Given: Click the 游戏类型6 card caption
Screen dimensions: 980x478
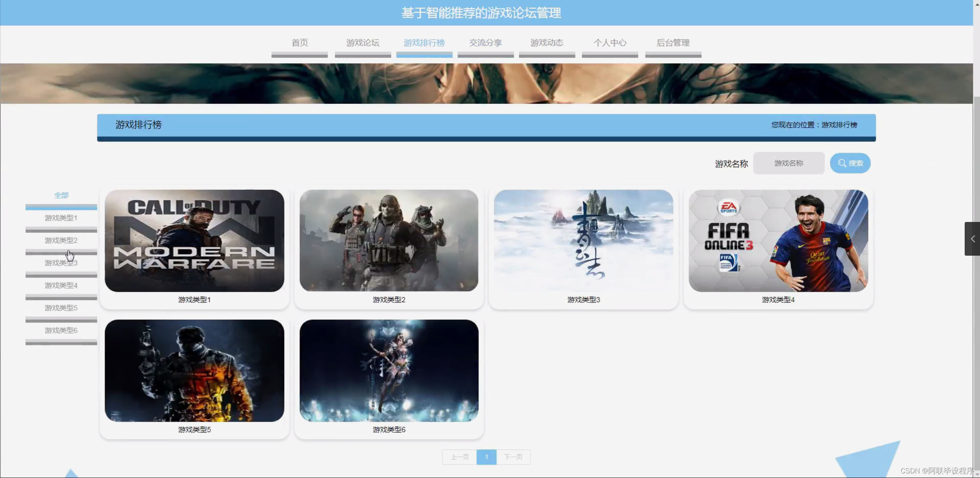Looking at the screenshot, I should tap(389, 430).
